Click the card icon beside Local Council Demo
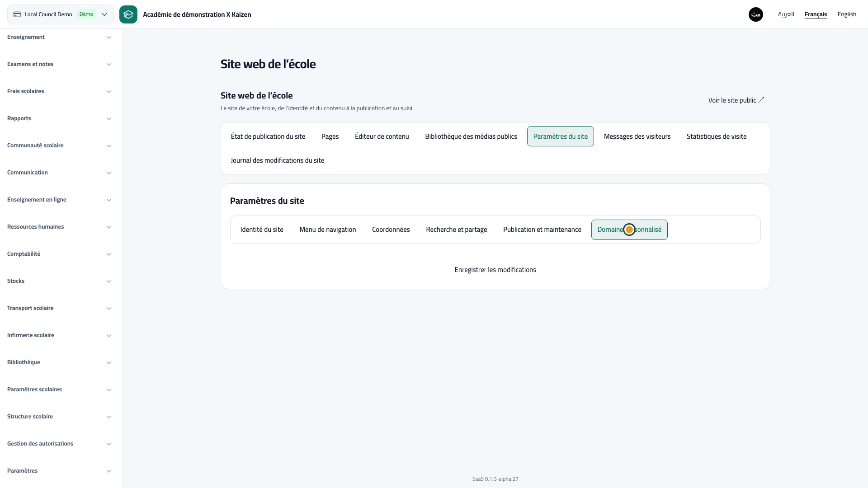 17,14
